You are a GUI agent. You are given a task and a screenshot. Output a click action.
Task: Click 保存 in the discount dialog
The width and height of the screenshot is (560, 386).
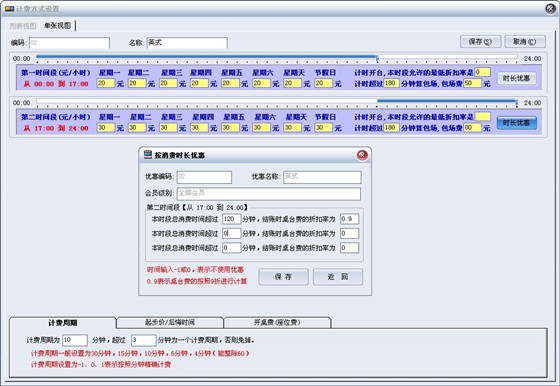[283, 277]
